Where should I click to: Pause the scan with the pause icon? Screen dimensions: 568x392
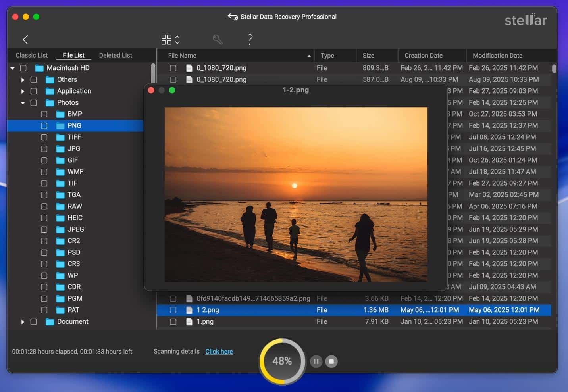coord(316,361)
